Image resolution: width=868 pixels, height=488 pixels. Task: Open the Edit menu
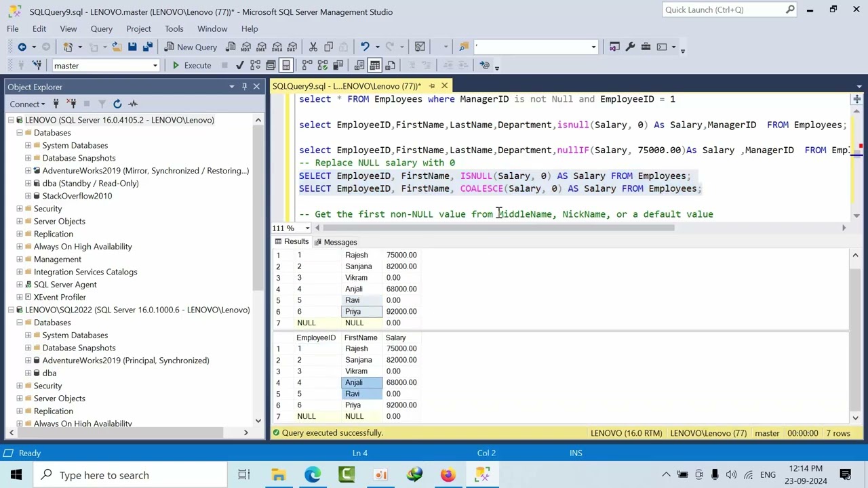pos(39,28)
